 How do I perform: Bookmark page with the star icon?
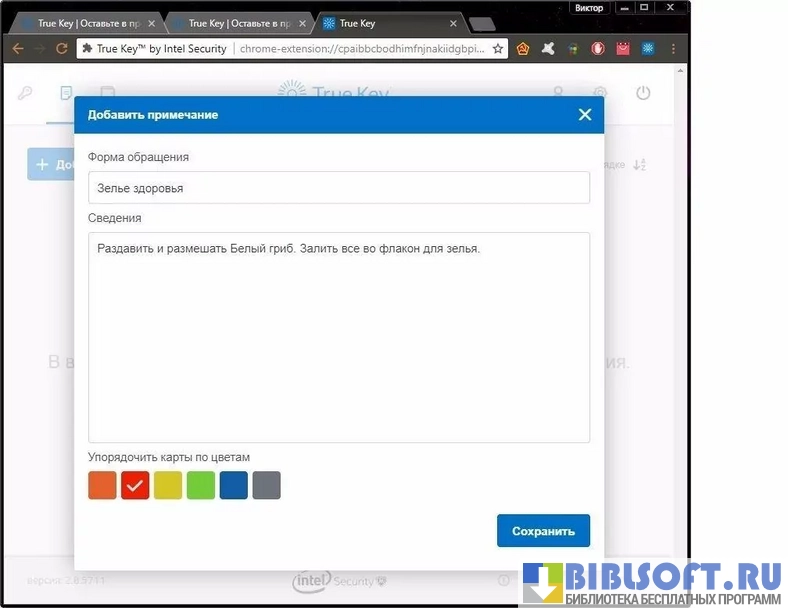pos(498,48)
